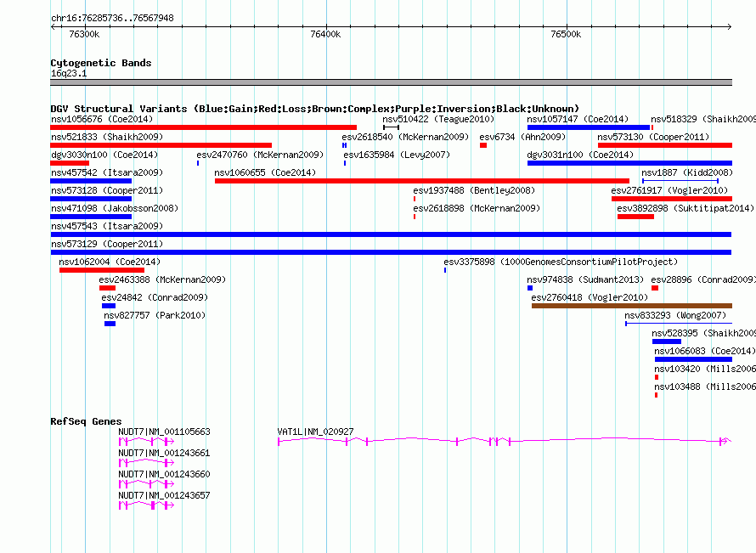Select the VAT1L|NM_020927 gene label

point(315,432)
